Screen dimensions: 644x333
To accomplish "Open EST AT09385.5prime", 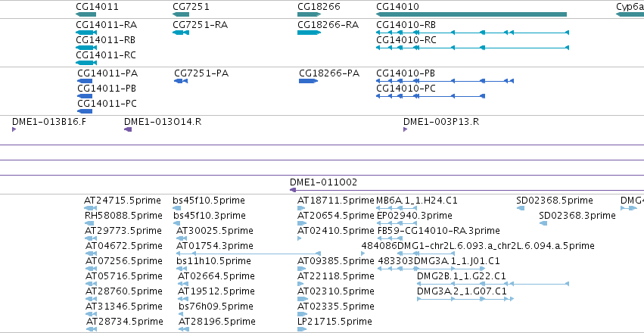I will click(336, 261).
